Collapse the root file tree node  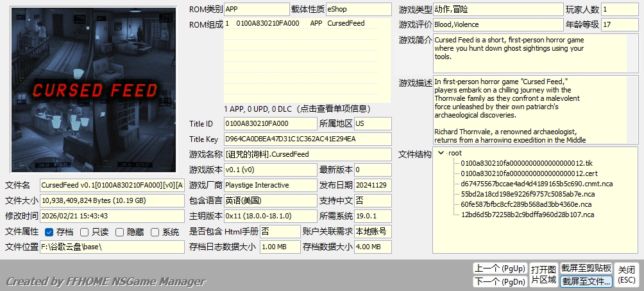[x=441, y=154]
